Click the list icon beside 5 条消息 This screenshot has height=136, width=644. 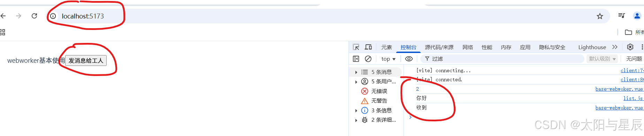[365, 72]
